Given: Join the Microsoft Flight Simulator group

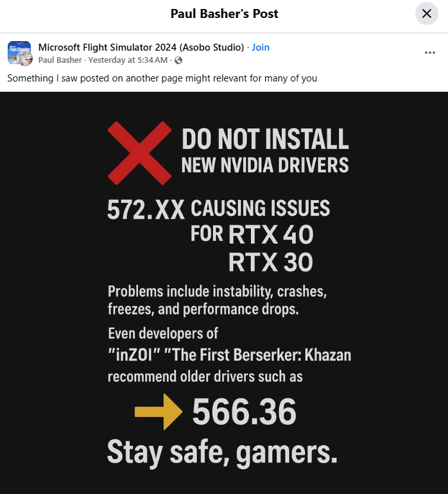Looking at the screenshot, I should pos(261,47).
